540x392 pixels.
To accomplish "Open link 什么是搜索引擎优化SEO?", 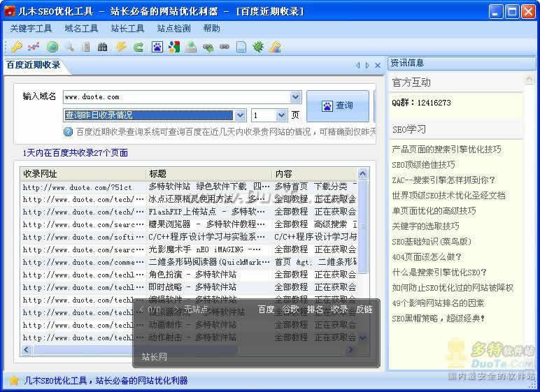I will 439,273.
